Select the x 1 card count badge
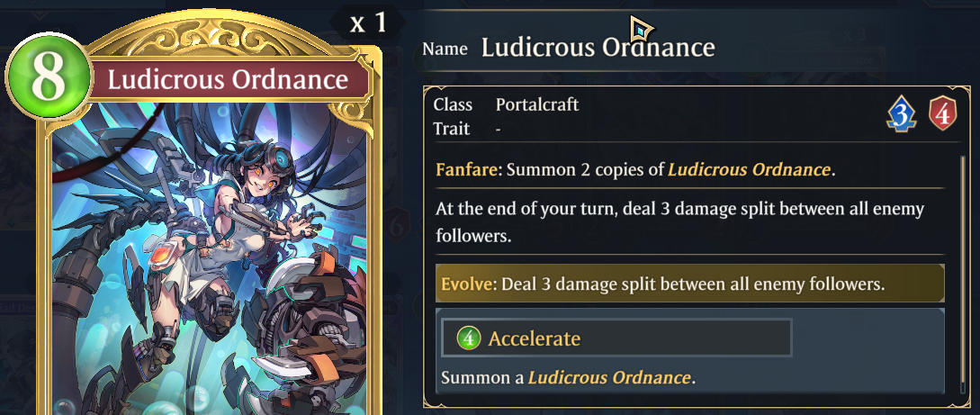The height and width of the screenshot is (415, 980). tap(367, 23)
